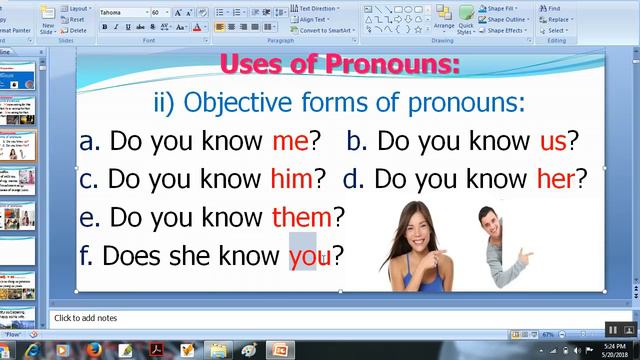The image size is (640, 360).
Task: Toggle center text alignment
Action: [231, 27]
